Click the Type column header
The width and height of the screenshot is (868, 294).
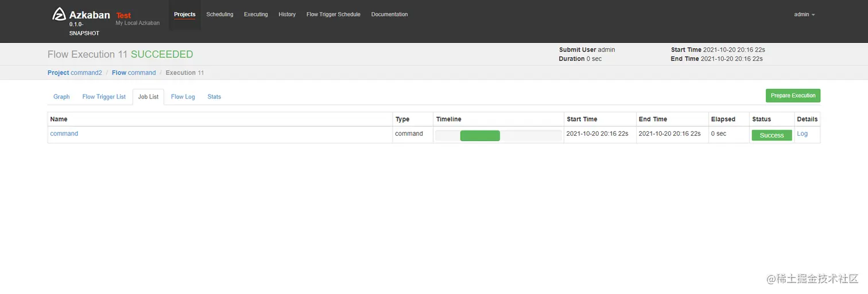(413, 119)
